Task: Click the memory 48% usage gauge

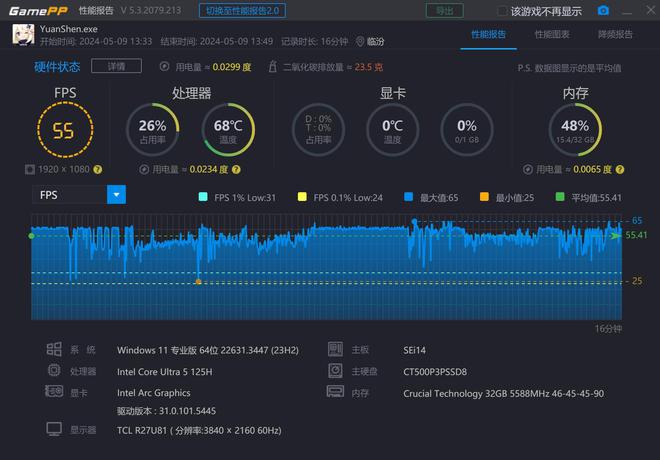Action: coord(575,130)
